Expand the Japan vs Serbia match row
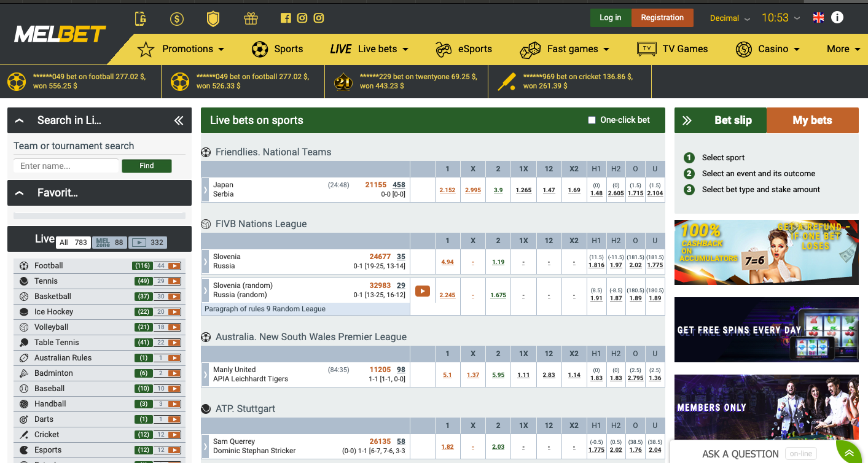The height and width of the screenshot is (463, 868). [205, 190]
